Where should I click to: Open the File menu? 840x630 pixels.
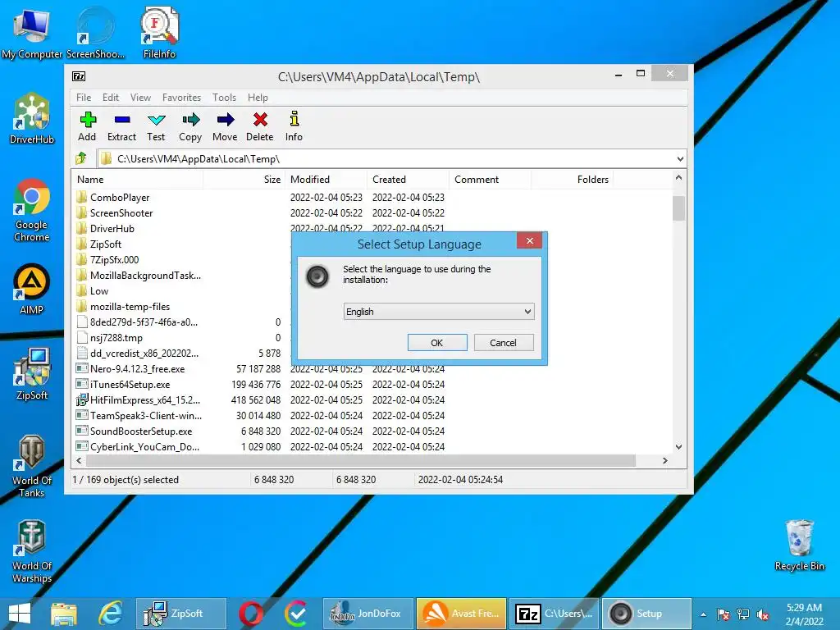[84, 98]
